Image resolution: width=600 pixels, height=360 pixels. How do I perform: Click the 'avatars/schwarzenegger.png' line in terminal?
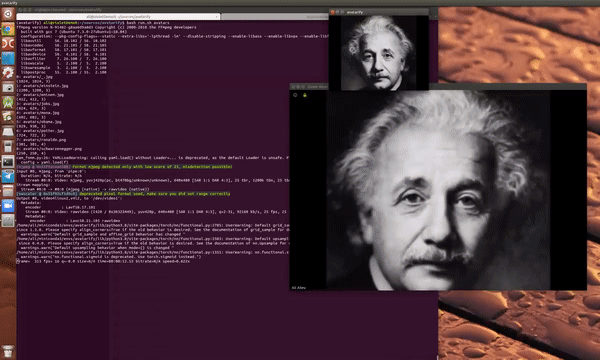tap(49, 149)
